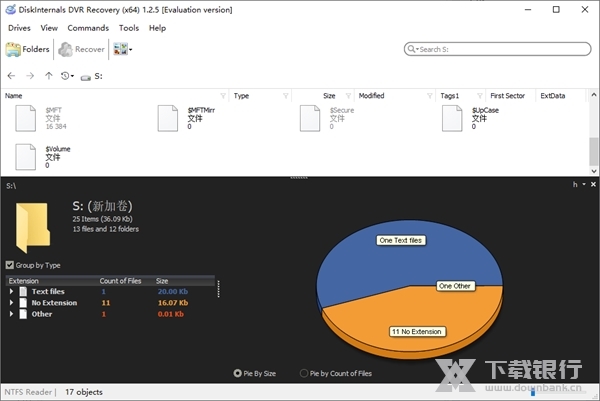Select the $Volume file icon
The image size is (600, 401).
click(28, 158)
